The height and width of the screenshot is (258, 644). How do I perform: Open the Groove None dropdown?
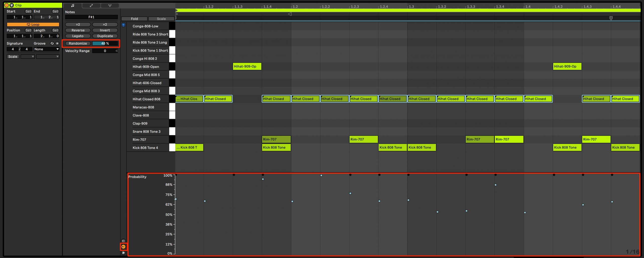[x=47, y=49]
